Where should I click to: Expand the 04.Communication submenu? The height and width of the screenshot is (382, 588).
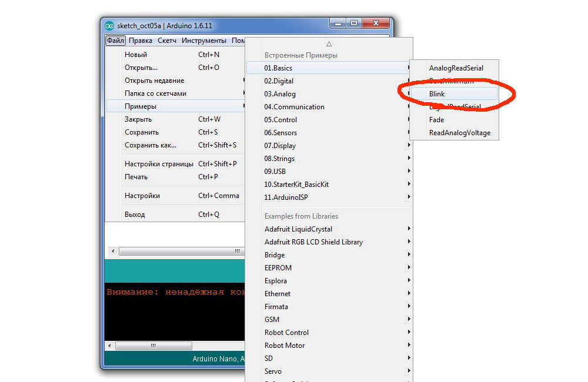click(x=294, y=107)
